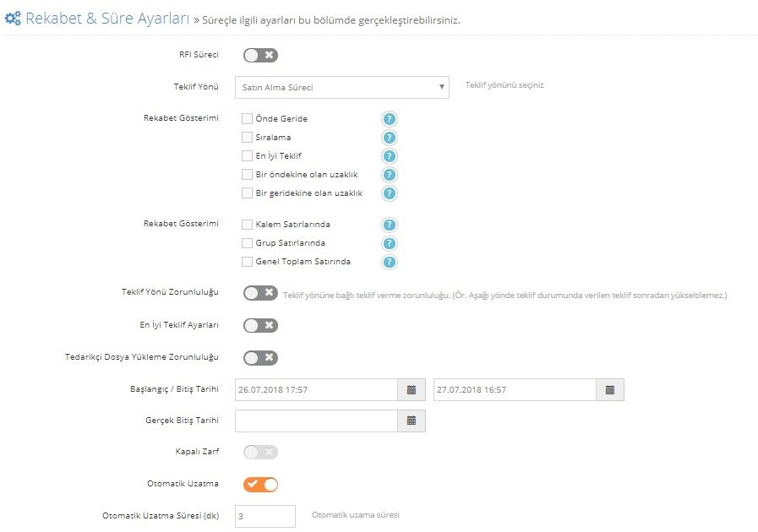This screenshot has height=532, width=758.
Task: Open the Teklif Yönü dropdown
Action: [x=342, y=88]
